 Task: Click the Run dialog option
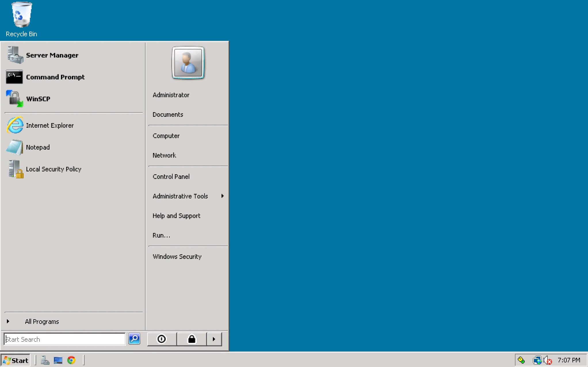pos(161,235)
